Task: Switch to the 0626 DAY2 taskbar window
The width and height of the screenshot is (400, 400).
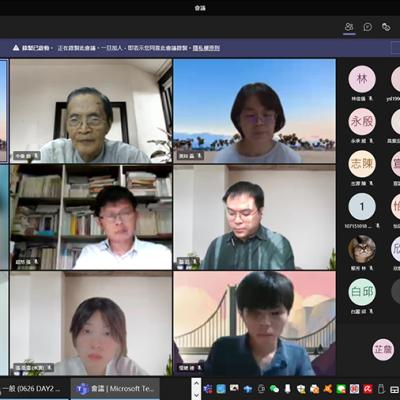Action: [33, 389]
